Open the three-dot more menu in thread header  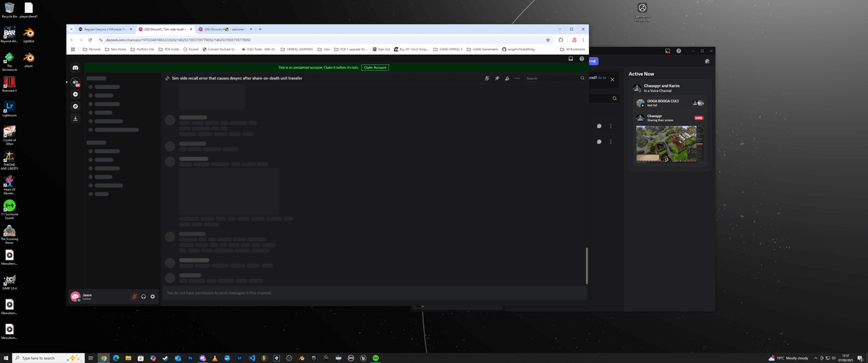click(x=517, y=78)
